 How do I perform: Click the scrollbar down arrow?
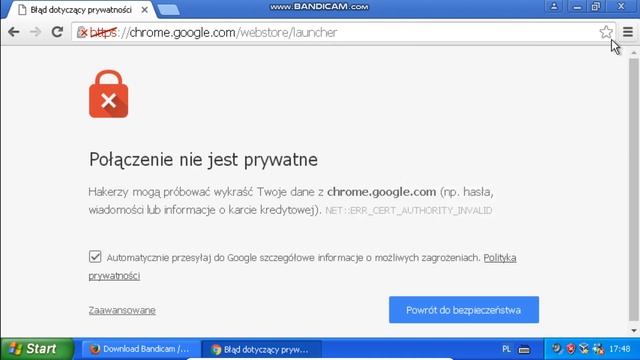pos(633,331)
